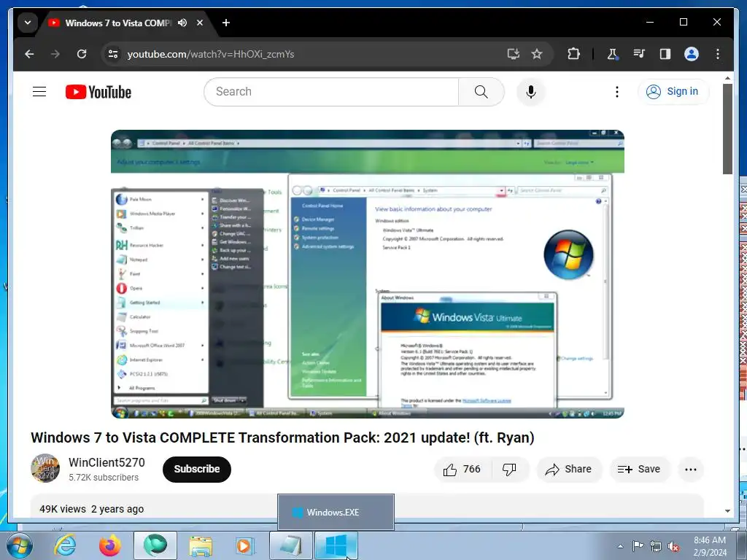Reload the current page

pos(82,54)
